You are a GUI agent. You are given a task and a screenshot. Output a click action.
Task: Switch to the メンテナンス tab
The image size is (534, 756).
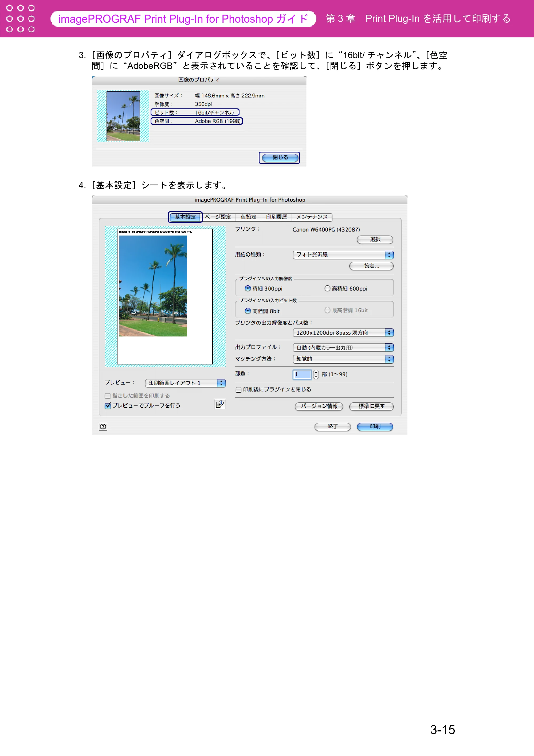[x=312, y=217]
